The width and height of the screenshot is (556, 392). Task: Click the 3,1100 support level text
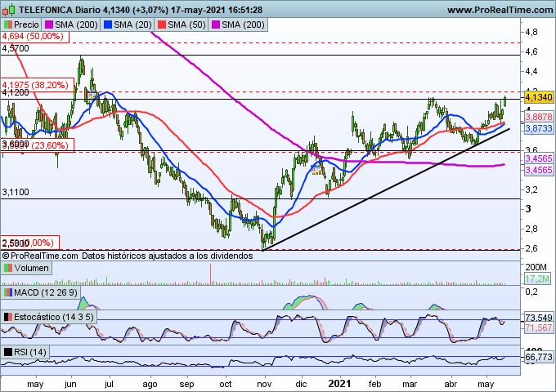click(16, 192)
